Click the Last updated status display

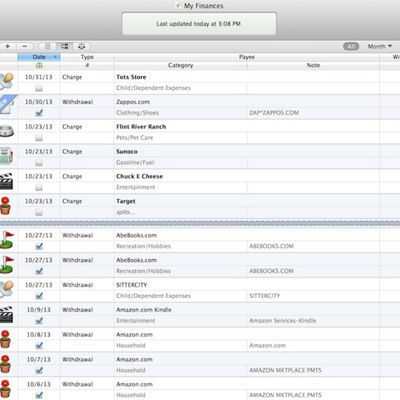(199, 24)
